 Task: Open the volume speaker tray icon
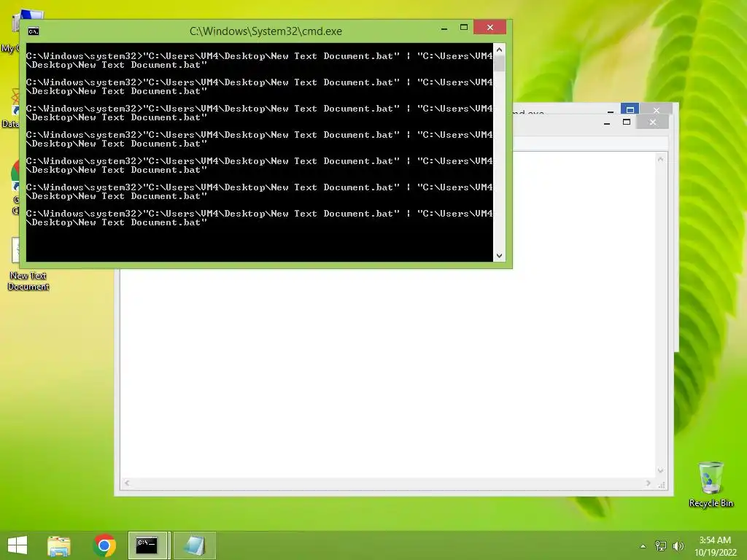[678, 545]
